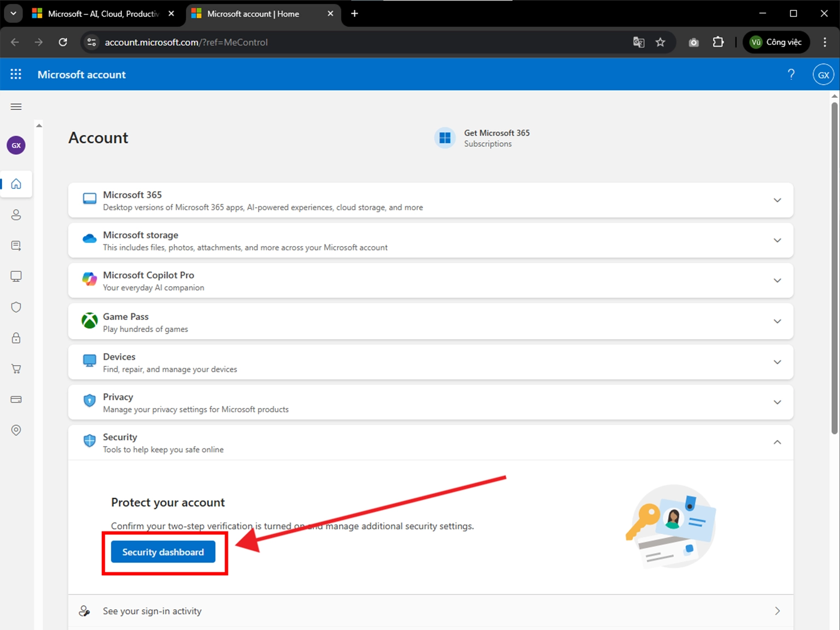Collapse the Security section
840x630 pixels.
coord(777,442)
